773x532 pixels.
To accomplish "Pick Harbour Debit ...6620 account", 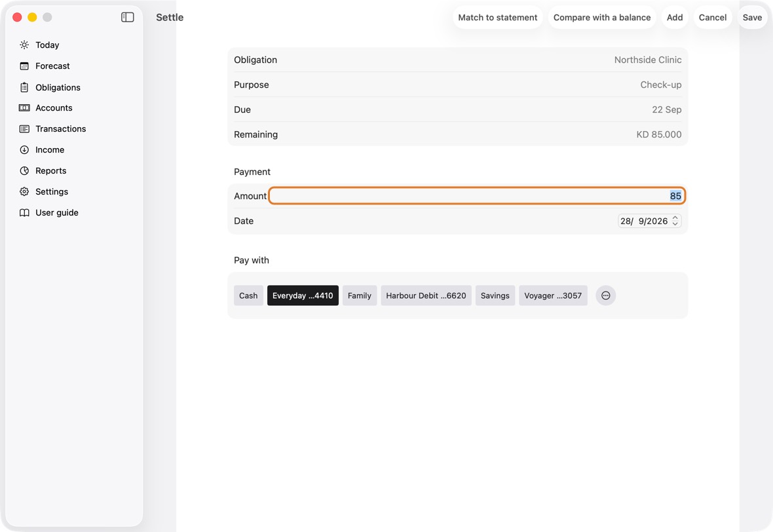I will pos(426,295).
